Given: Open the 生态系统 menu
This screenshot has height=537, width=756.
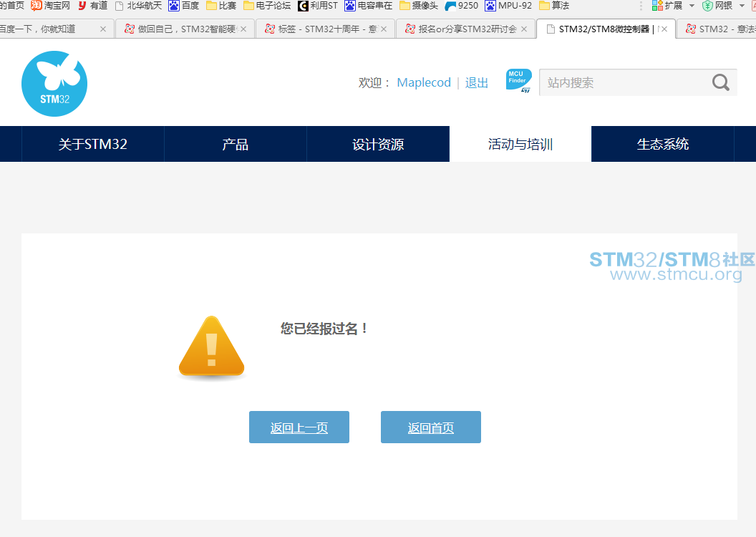Looking at the screenshot, I should click(x=662, y=144).
